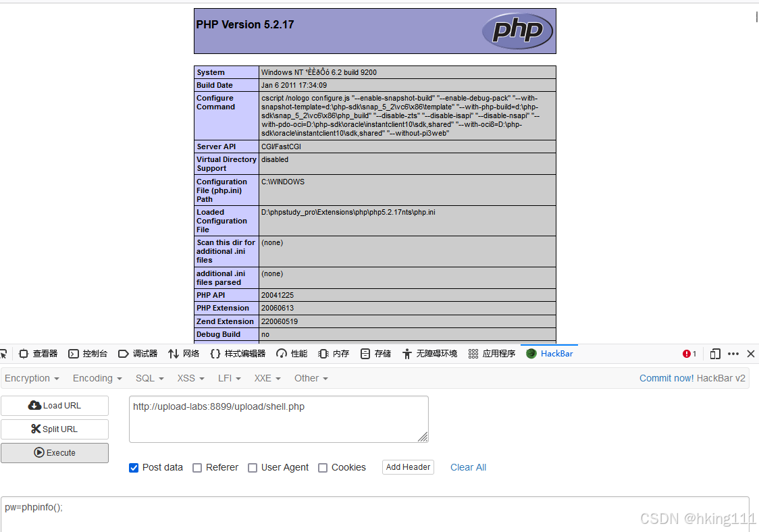Open the 样式编辑器 style editor

(238, 353)
